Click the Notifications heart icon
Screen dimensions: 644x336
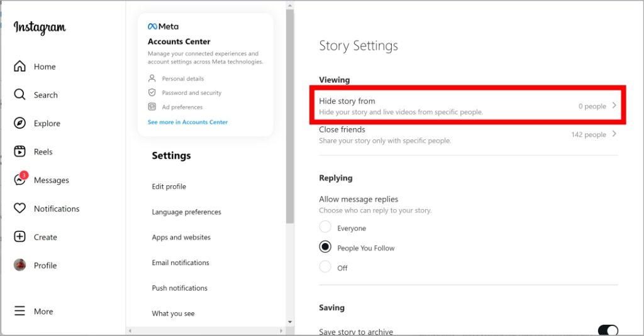[19, 209]
